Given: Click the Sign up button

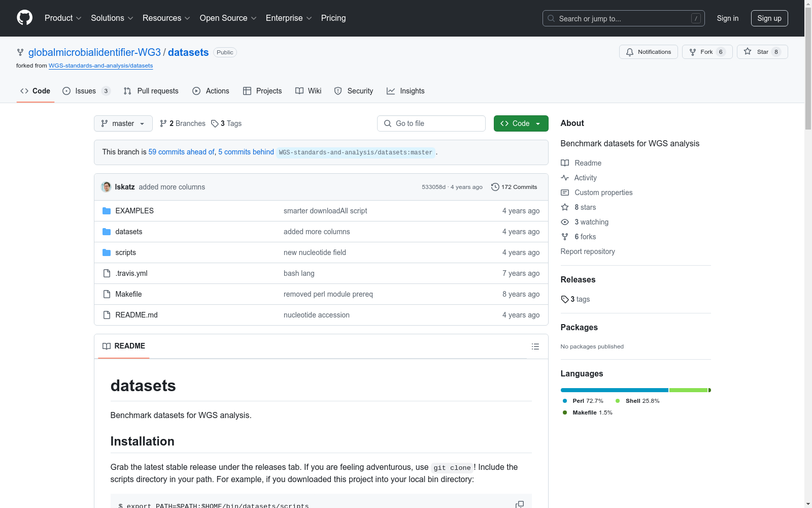Looking at the screenshot, I should (769, 18).
